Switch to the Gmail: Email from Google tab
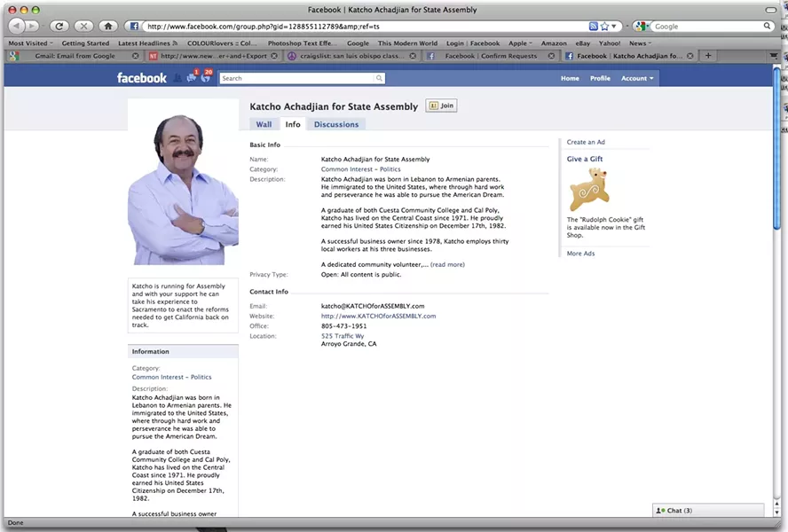Screen dimensions: 788x532 pos(75,56)
